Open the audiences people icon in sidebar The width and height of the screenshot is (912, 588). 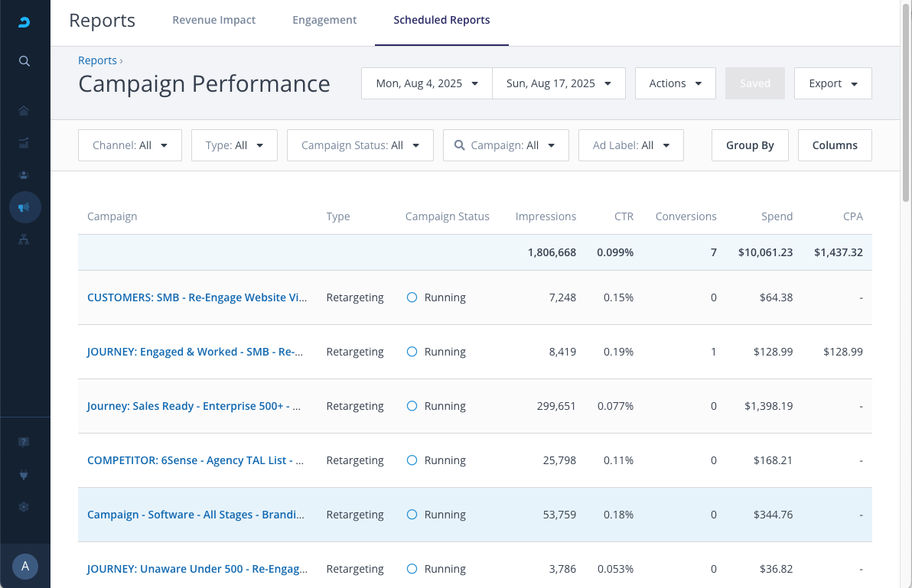tap(24, 175)
